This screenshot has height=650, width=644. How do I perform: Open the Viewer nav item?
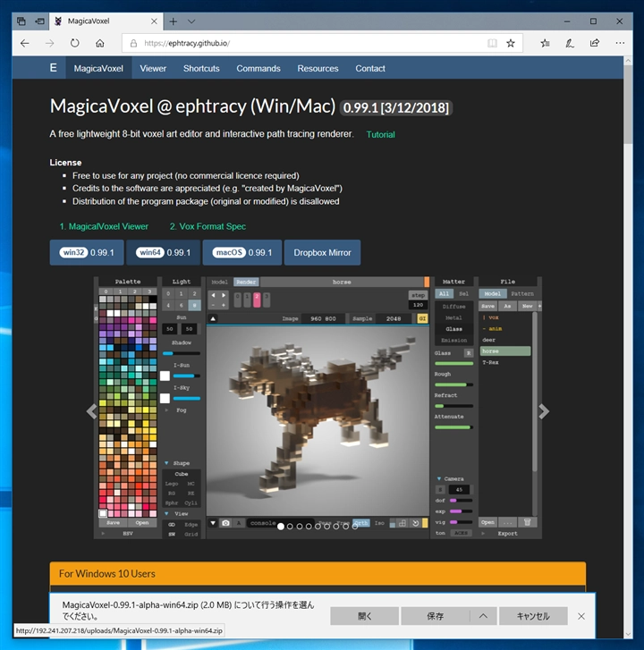tap(153, 69)
